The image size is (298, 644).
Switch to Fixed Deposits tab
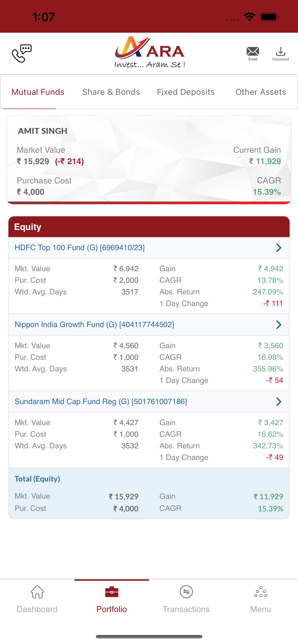[186, 92]
